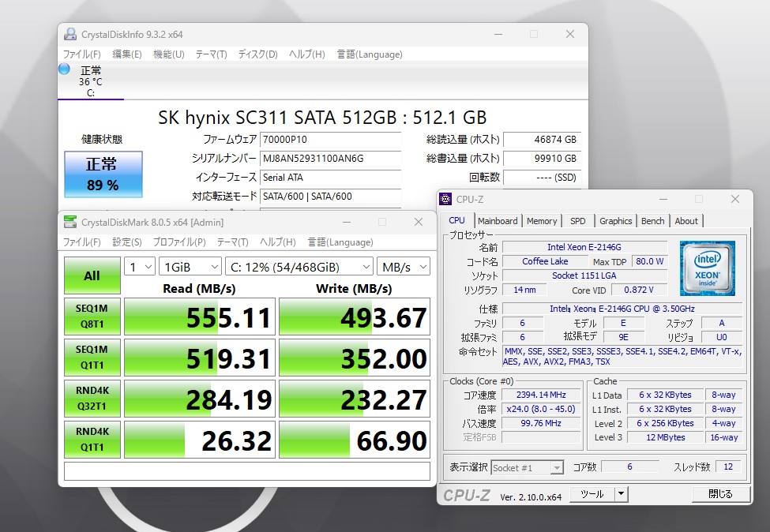
Task: Open the test count dropdown showing 1
Action: coord(140,267)
